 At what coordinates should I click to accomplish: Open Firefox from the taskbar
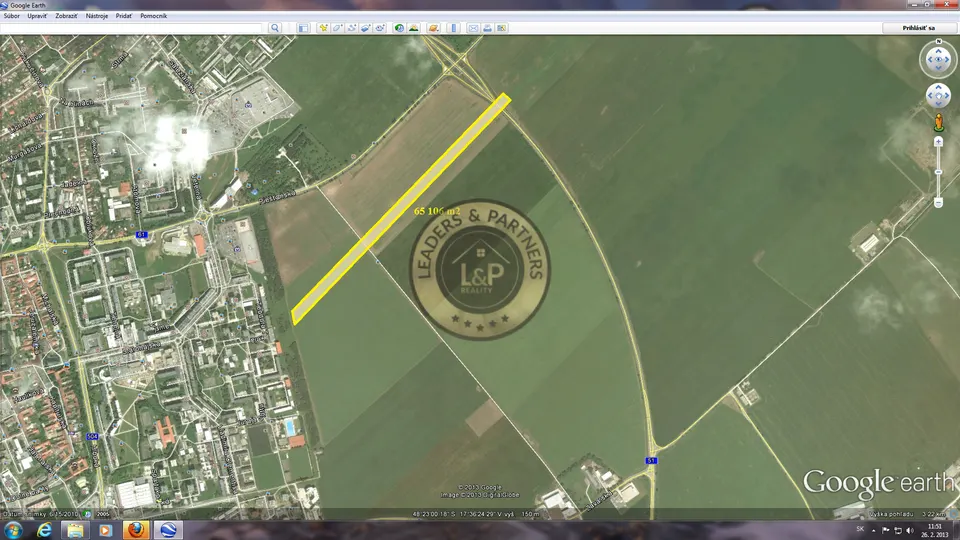pos(136,530)
